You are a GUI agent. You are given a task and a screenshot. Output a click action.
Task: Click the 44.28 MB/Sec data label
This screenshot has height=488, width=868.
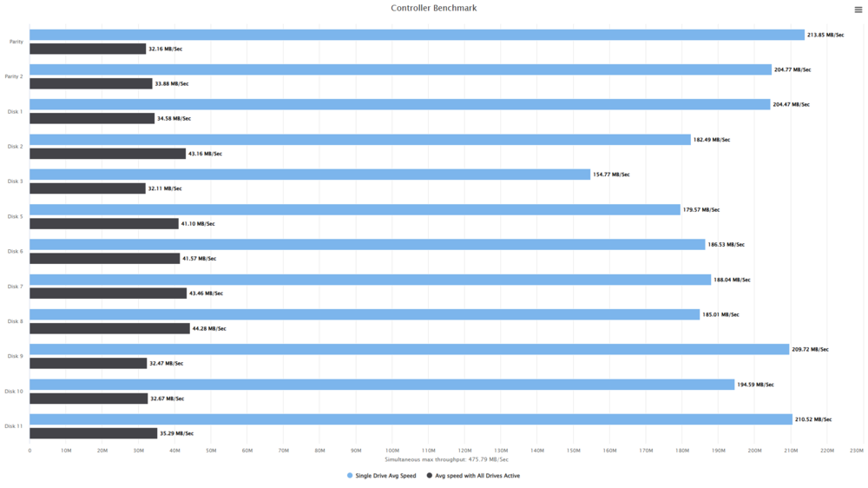coord(209,328)
